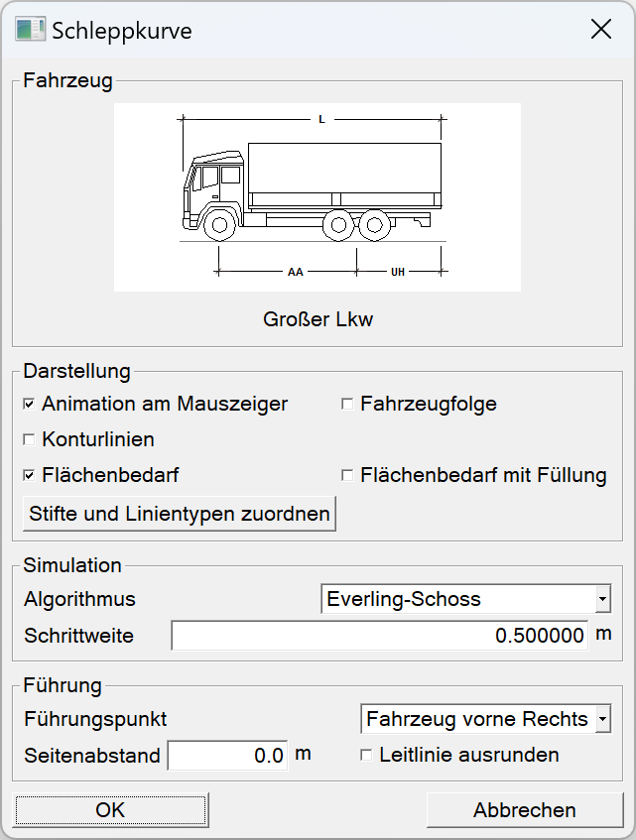
Task: Disable Animation am Mauszeiger
Action: [30, 404]
